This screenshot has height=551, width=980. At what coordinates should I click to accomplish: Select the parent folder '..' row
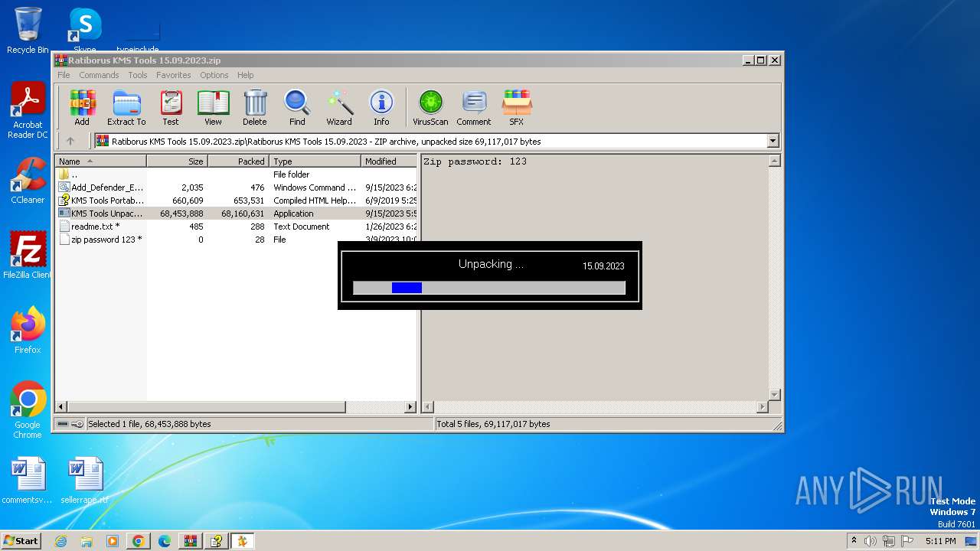click(x=236, y=174)
